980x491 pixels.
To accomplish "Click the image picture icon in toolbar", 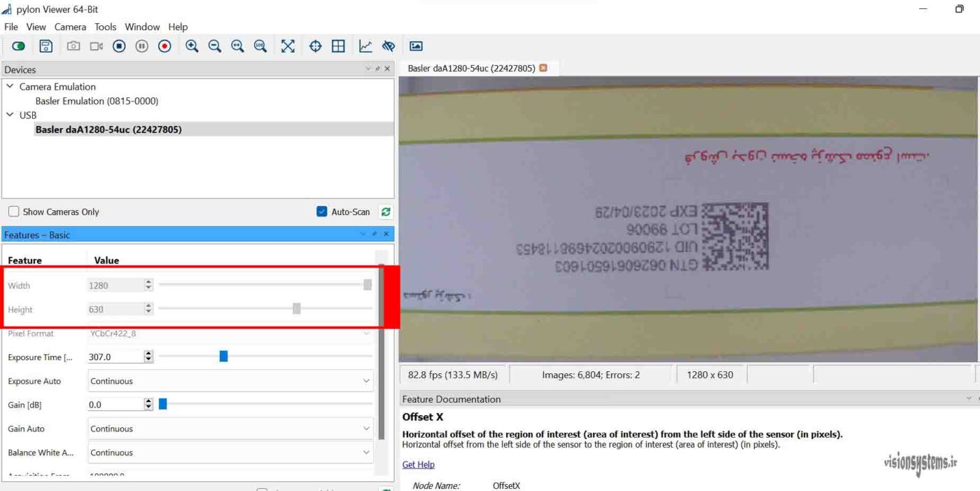I will (x=416, y=46).
